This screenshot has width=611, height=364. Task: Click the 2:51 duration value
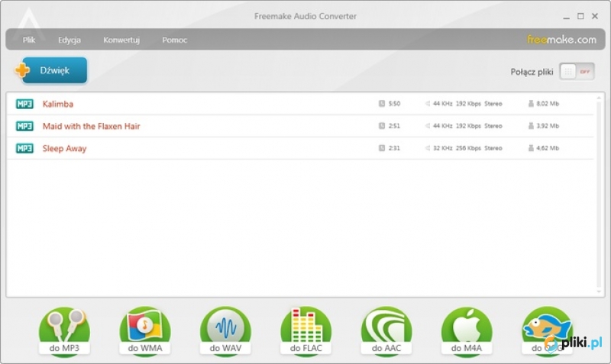click(x=394, y=126)
